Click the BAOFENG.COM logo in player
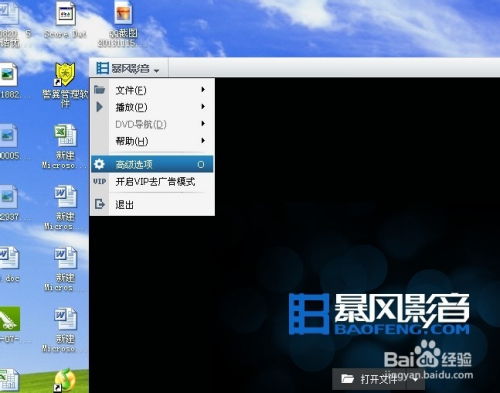 click(x=379, y=314)
